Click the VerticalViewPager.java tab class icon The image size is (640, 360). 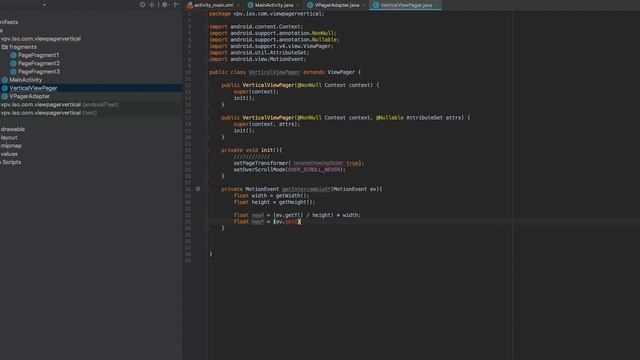click(376, 5)
